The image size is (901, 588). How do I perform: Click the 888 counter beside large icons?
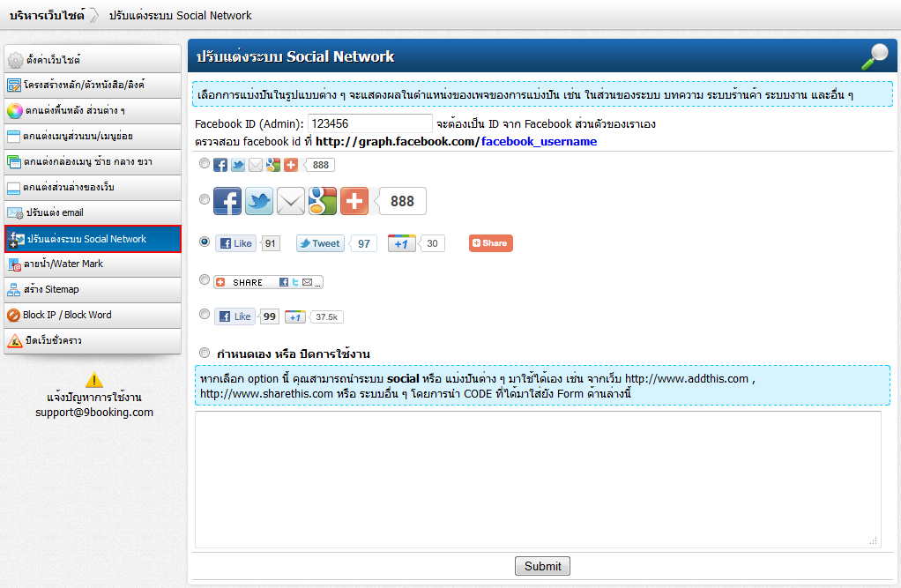click(x=402, y=201)
